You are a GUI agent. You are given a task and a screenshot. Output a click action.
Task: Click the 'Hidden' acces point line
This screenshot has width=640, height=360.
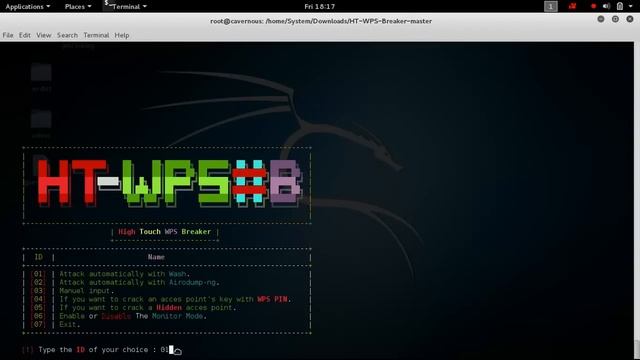click(148, 308)
